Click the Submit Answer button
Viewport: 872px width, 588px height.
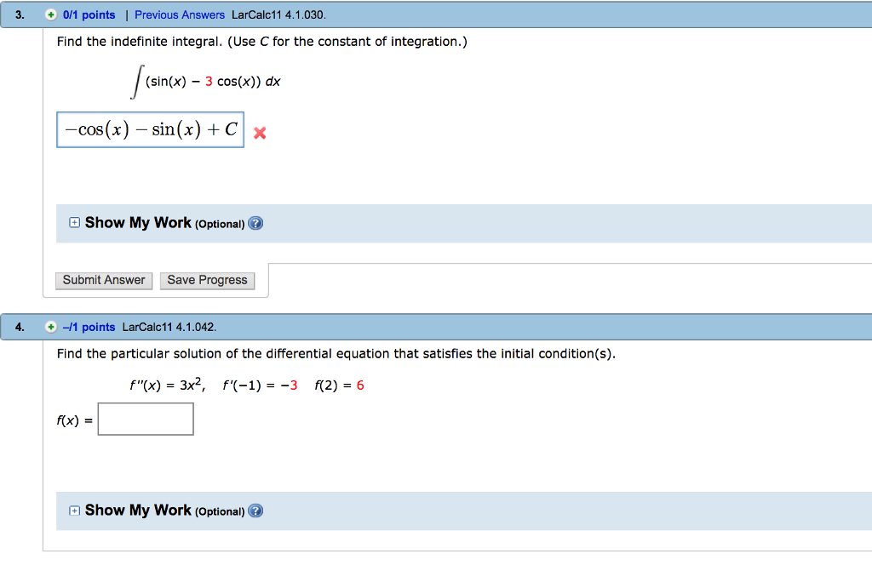coord(104,280)
